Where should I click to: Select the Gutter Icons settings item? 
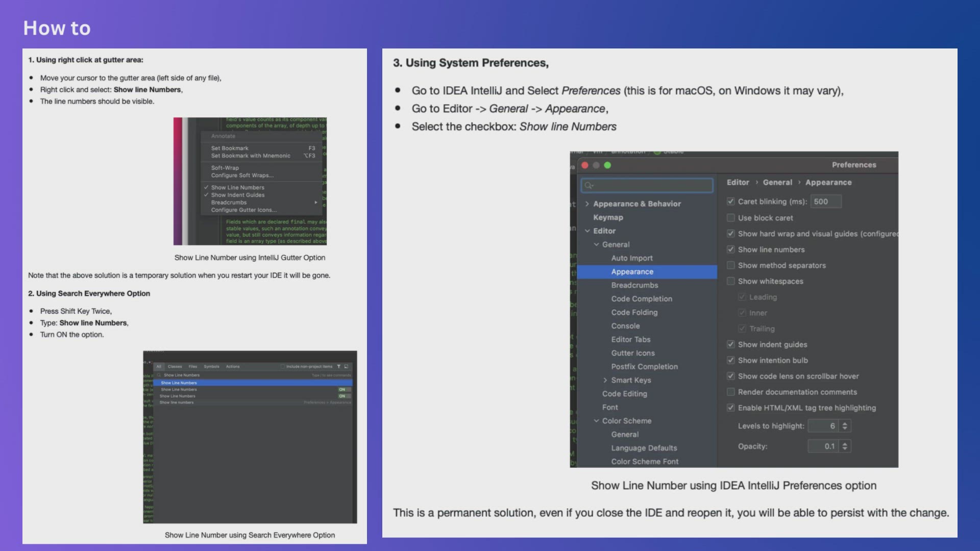[x=632, y=353]
